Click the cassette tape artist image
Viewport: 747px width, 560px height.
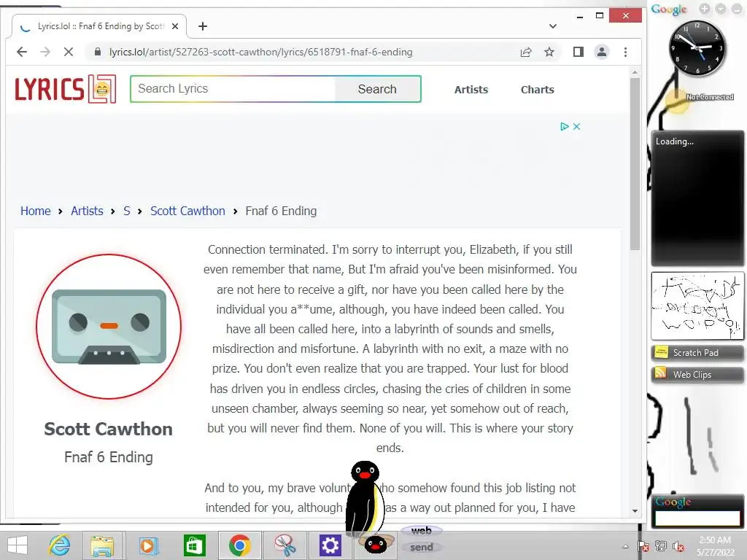click(x=109, y=327)
